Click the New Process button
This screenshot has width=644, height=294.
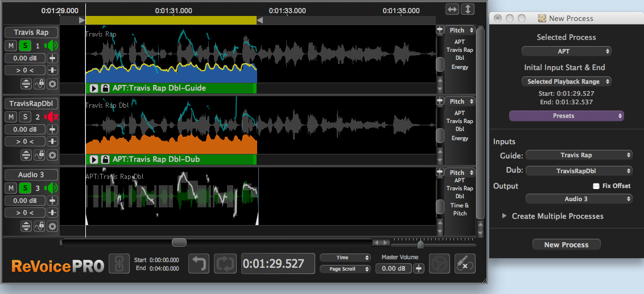[566, 244]
